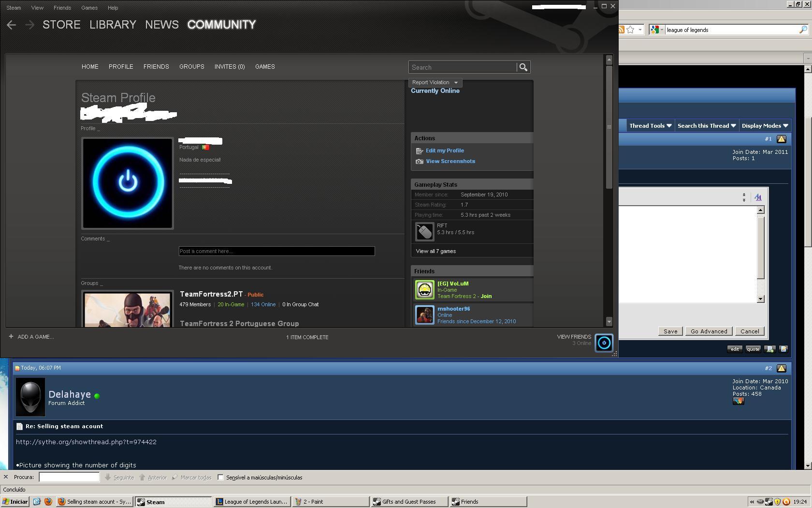Open the Report Violation dropdown
812x508 pixels.
(435, 83)
